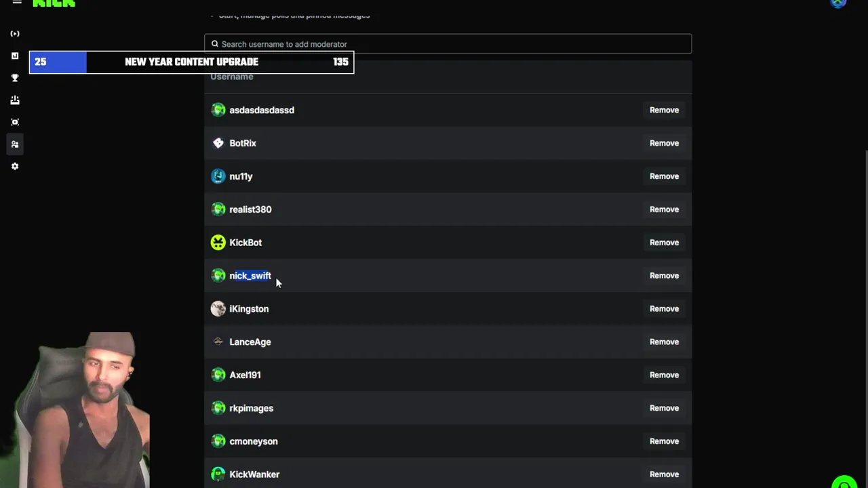The image size is (868, 488).
Task: Open the profile avatar menu
Action: pos(839,3)
